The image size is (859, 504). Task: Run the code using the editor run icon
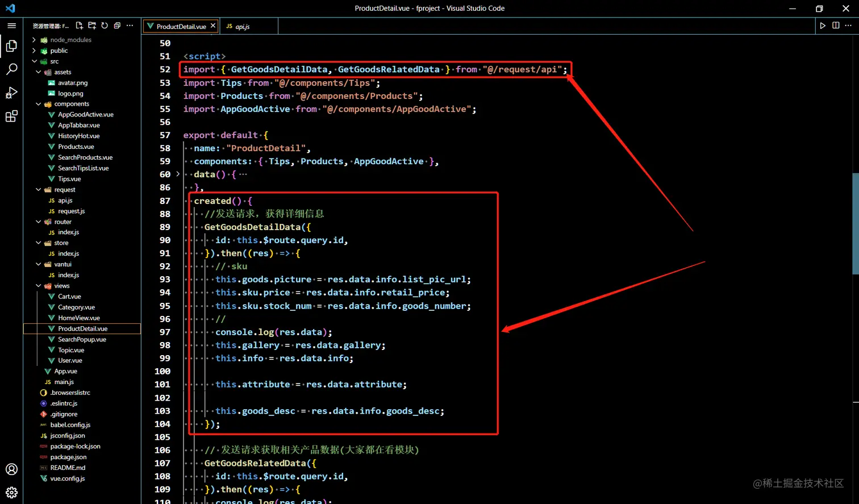[823, 26]
